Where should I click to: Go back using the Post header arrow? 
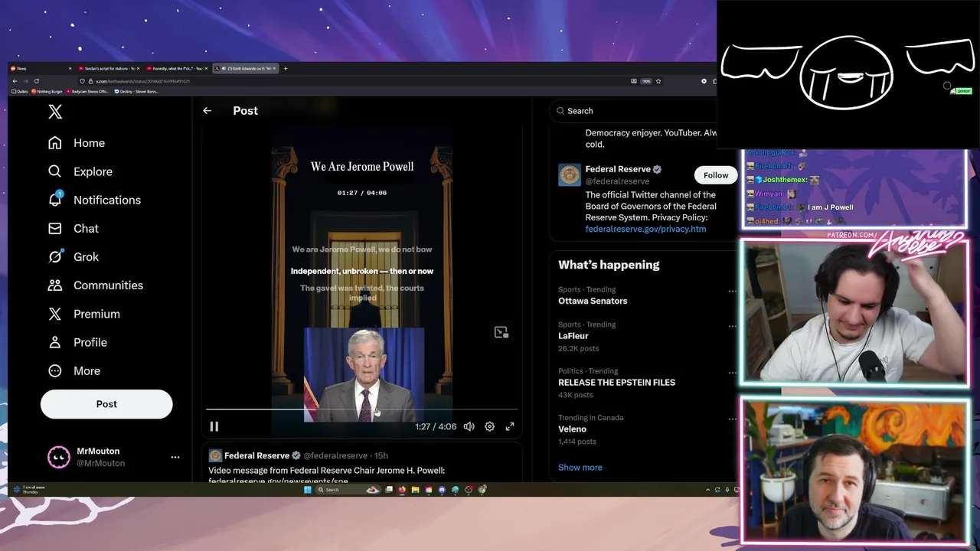(207, 111)
